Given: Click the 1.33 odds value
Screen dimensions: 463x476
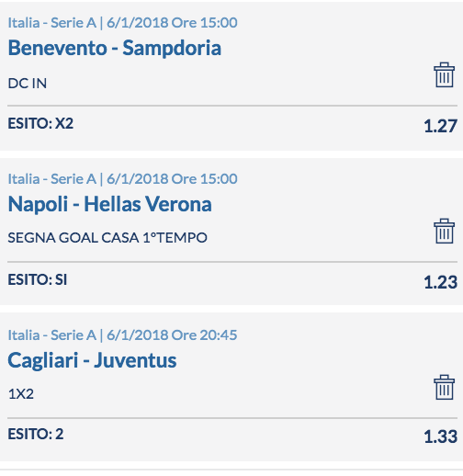Looking at the screenshot, I should (441, 436).
